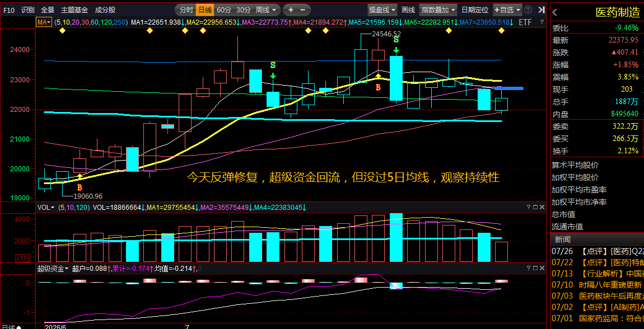Image resolution: width=644 pixels, height=329 pixels.
Task: Click the 19060.96 low price label
Action: (88, 196)
